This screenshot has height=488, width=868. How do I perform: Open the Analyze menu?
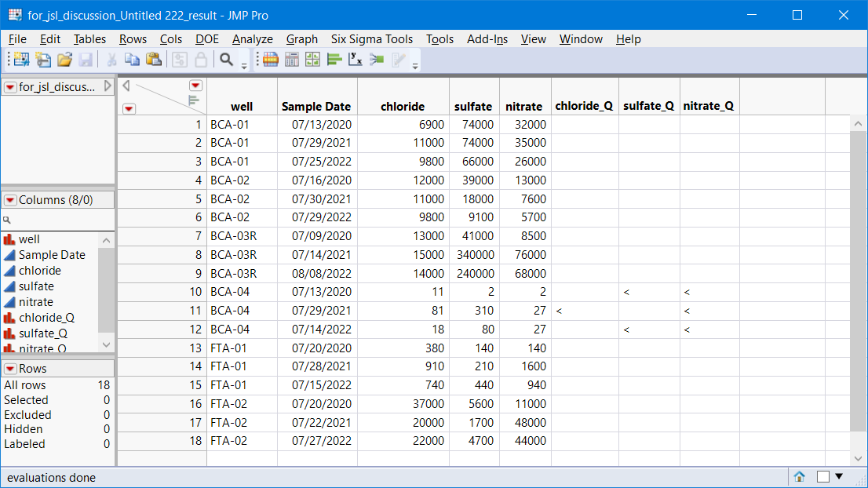pos(252,38)
